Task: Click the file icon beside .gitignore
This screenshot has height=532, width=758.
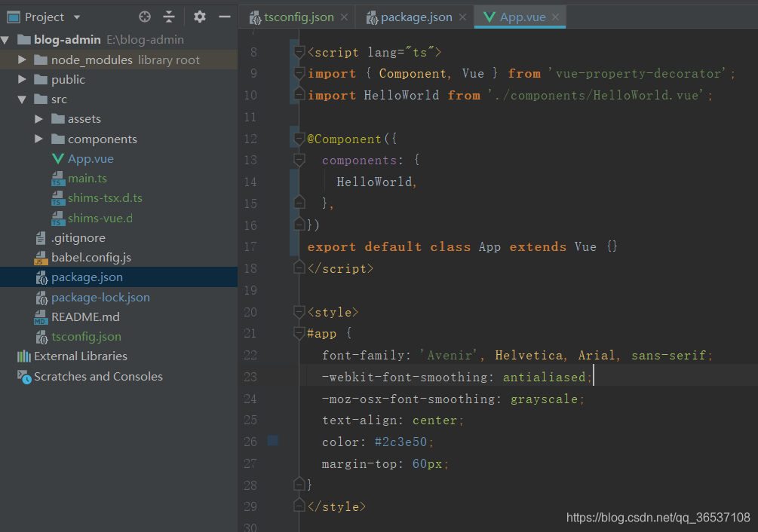Action: (x=41, y=238)
